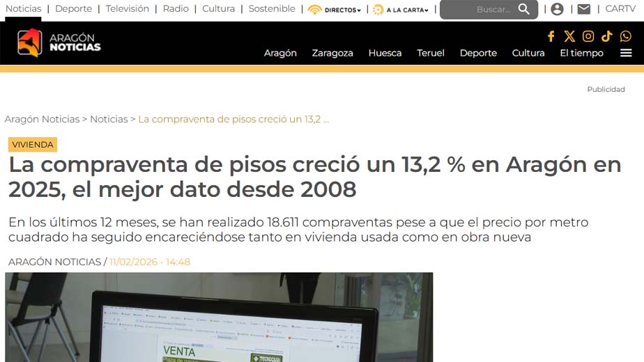The height and width of the screenshot is (362, 644).
Task: Go to Teruel section
Action: pos(431,53)
